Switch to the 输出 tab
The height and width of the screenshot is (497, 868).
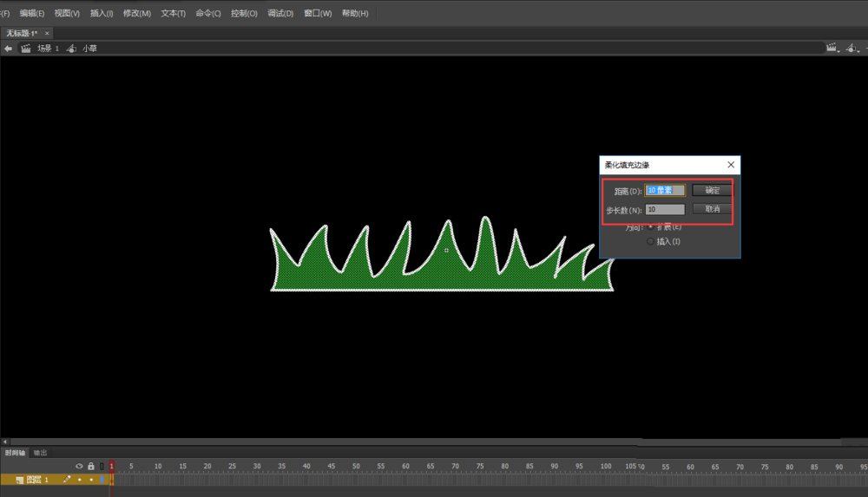41,453
